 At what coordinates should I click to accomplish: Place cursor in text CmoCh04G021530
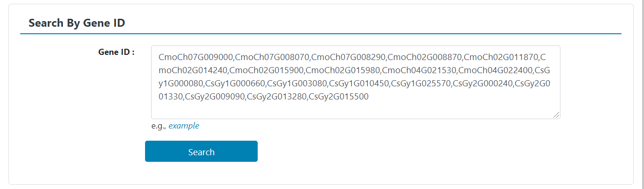419,70
